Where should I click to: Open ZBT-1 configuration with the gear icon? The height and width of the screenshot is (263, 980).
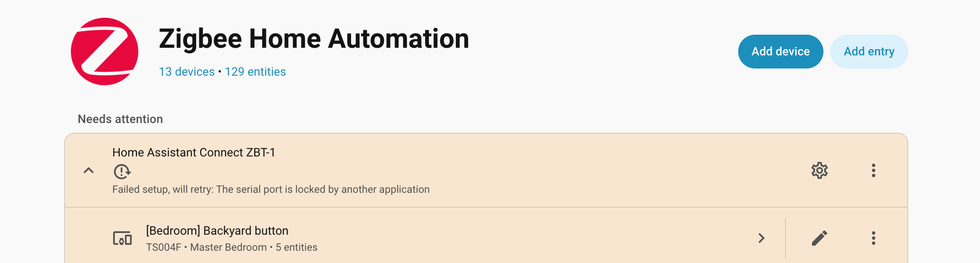pyautogui.click(x=819, y=171)
